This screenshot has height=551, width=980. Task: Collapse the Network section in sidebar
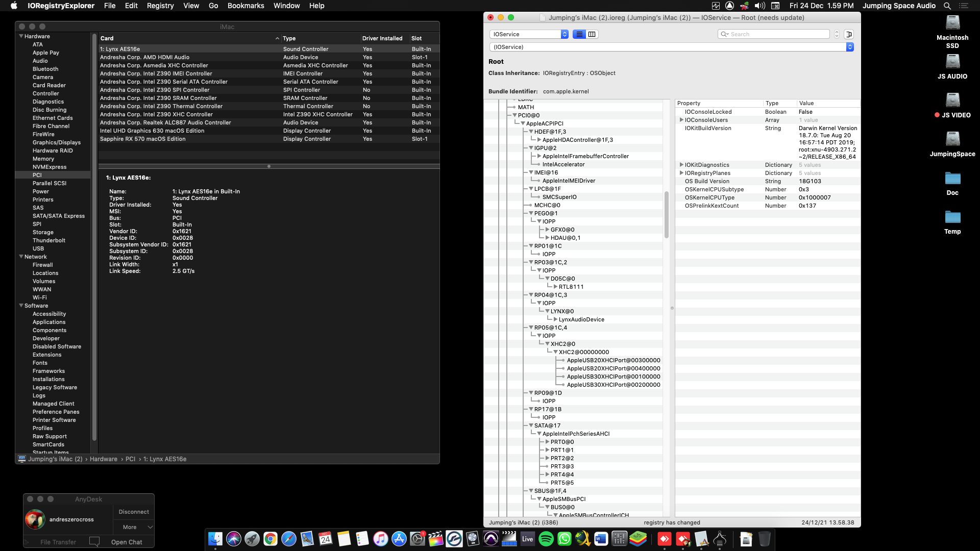21,257
